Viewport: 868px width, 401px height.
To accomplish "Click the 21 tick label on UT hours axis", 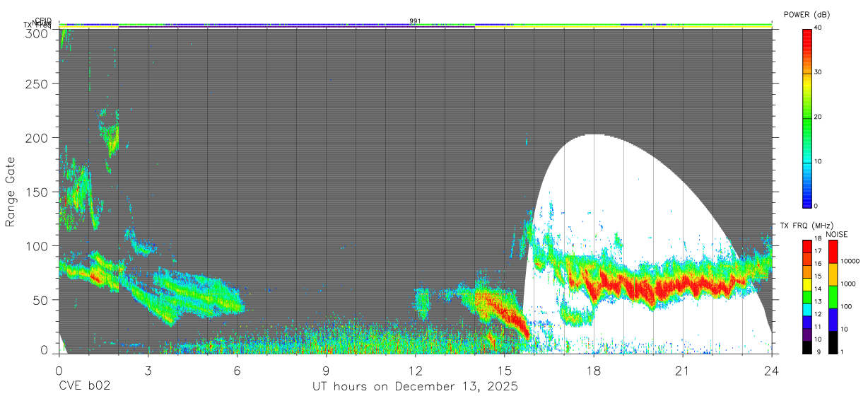I will coord(683,370).
